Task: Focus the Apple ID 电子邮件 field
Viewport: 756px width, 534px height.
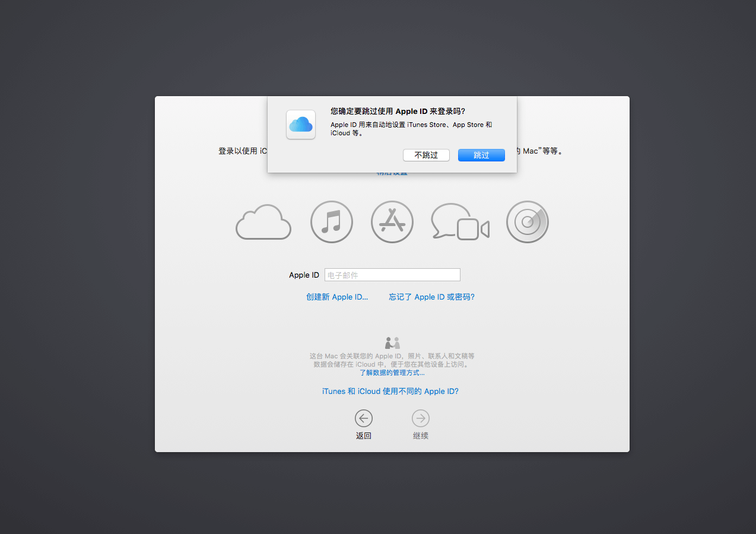Action: (x=392, y=275)
